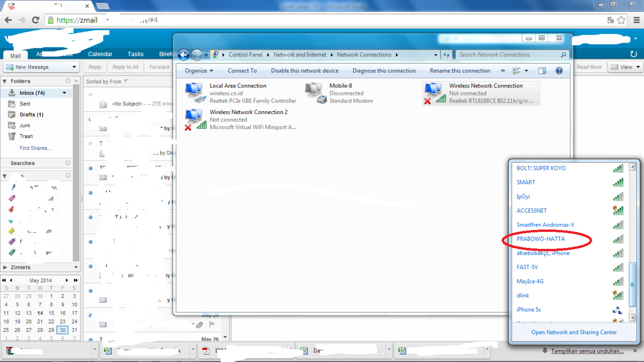Go to the previous calendar month arrow
Image resolution: width=644 pixels, height=362 pixels.
pyautogui.click(x=11, y=281)
